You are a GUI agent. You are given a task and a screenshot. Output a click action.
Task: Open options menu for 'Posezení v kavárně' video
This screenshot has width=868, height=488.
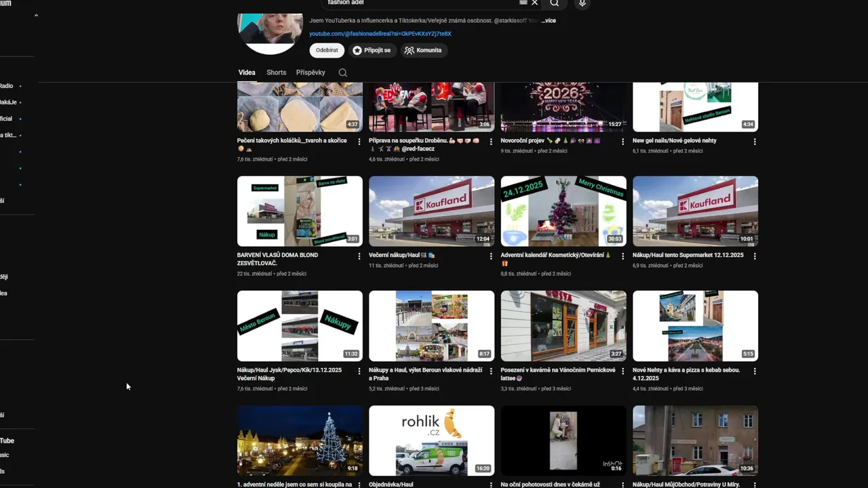(623, 371)
